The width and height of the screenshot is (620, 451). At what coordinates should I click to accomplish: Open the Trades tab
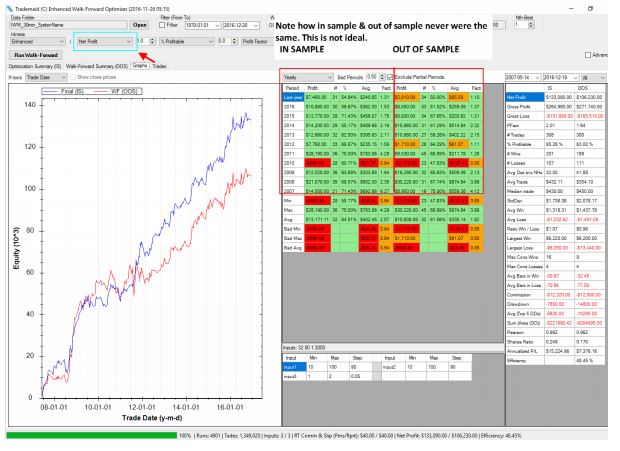pyautogui.click(x=160, y=65)
